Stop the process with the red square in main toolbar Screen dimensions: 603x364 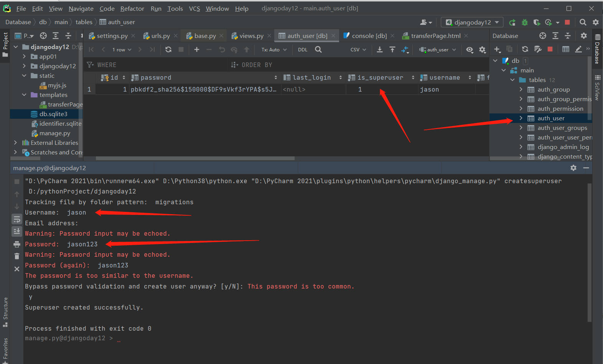tap(567, 23)
